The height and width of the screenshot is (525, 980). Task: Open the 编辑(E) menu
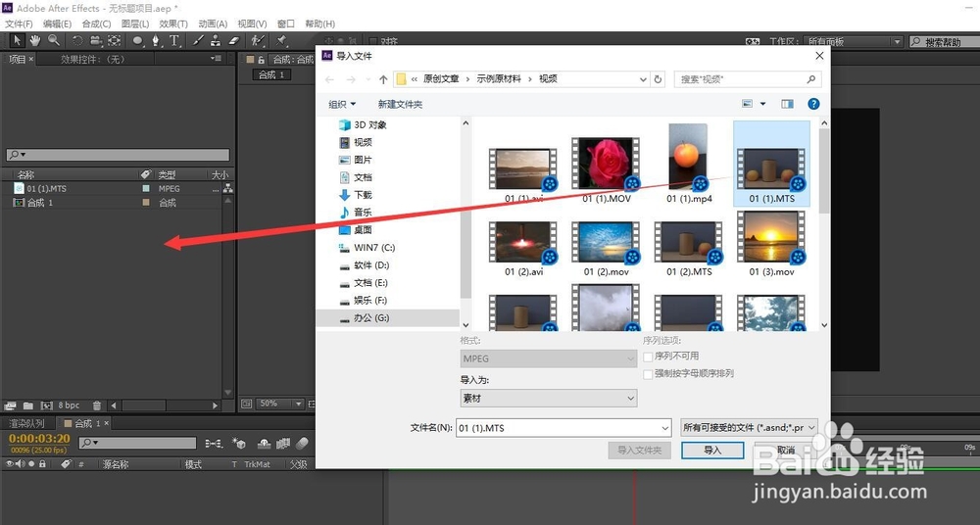57,24
